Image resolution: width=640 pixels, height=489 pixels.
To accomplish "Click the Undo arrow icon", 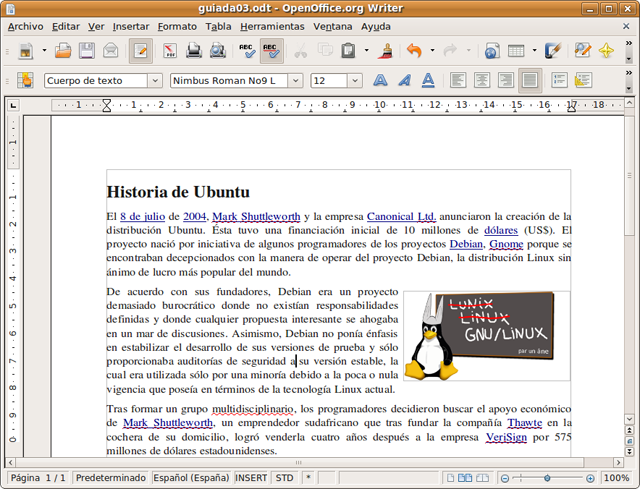I will 414,50.
